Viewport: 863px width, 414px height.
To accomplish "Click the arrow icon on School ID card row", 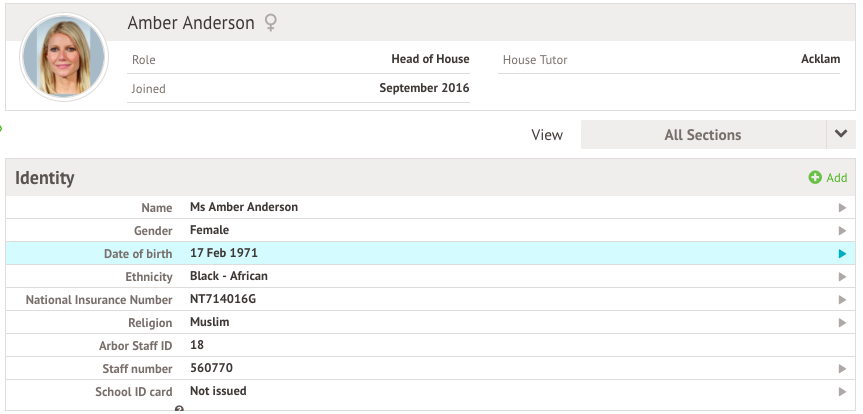I will tap(842, 392).
